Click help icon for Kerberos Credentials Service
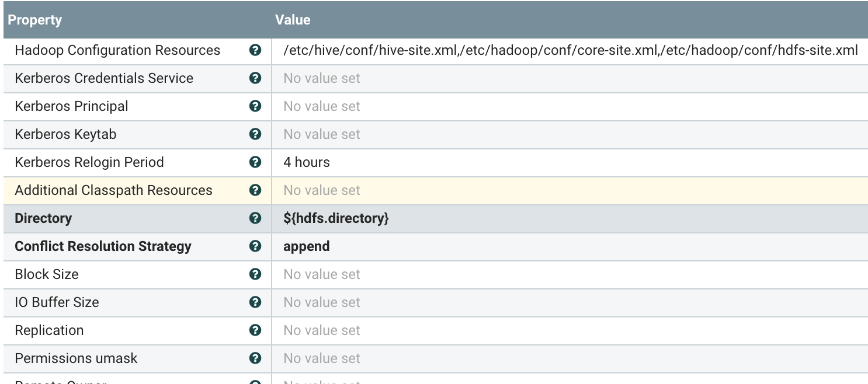Image resolution: width=868 pixels, height=384 pixels. [x=255, y=78]
